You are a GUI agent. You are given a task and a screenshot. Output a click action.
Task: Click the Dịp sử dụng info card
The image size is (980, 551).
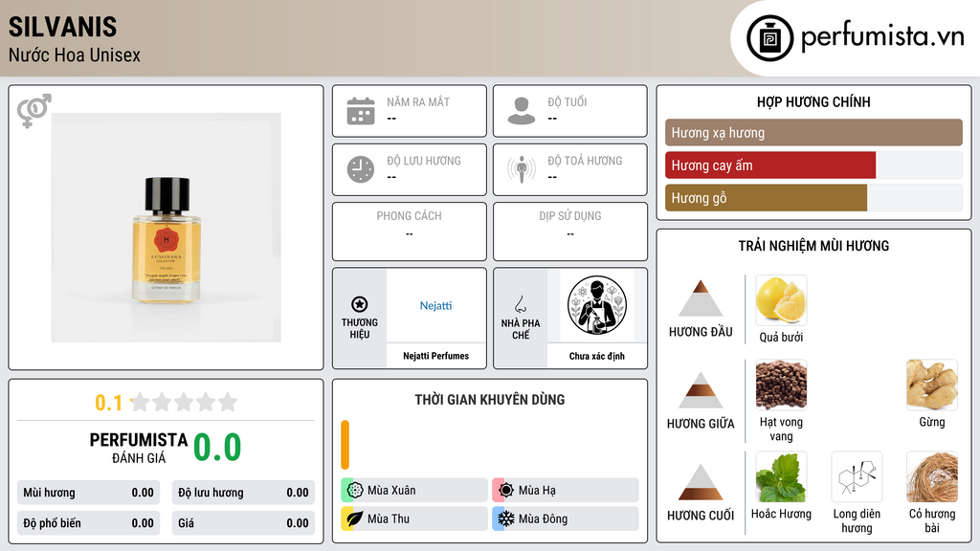(x=570, y=231)
